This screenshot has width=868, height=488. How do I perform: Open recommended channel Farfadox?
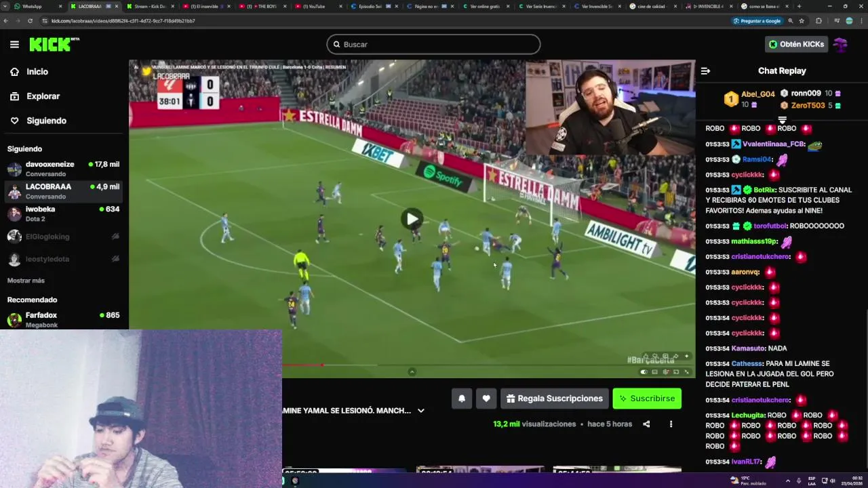click(x=64, y=320)
